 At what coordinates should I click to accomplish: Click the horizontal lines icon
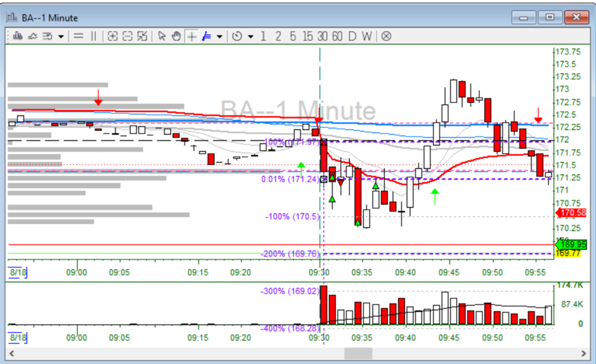tap(78, 36)
